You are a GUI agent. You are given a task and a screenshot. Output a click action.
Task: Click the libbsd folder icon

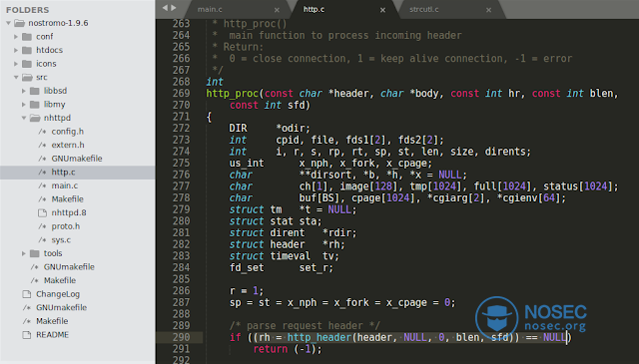click(35, 91)
